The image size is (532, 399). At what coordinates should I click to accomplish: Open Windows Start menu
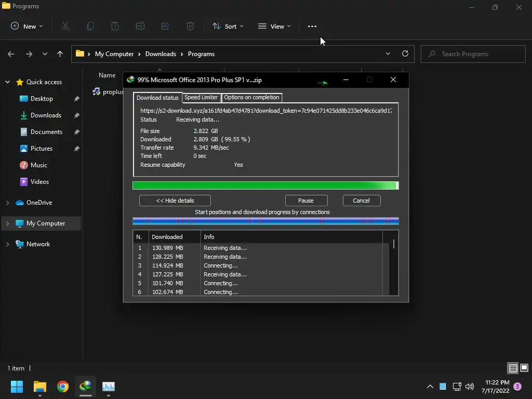[x=17, y=387]
